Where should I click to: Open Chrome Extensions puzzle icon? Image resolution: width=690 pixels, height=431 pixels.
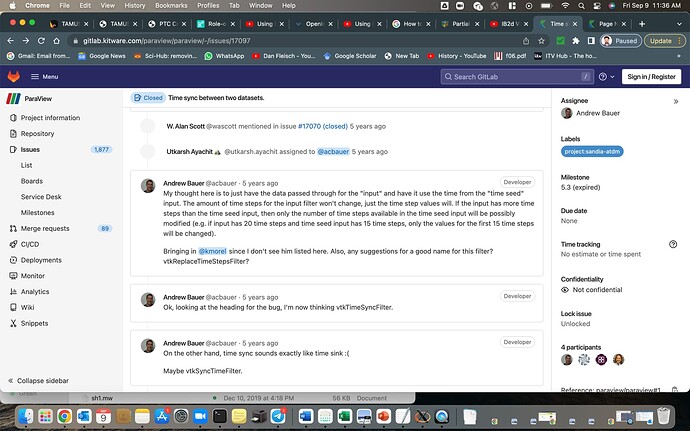(576, 41)
